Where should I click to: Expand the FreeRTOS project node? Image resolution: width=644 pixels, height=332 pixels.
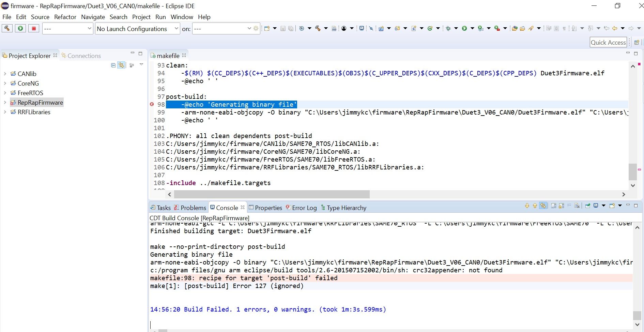[5, 93]
